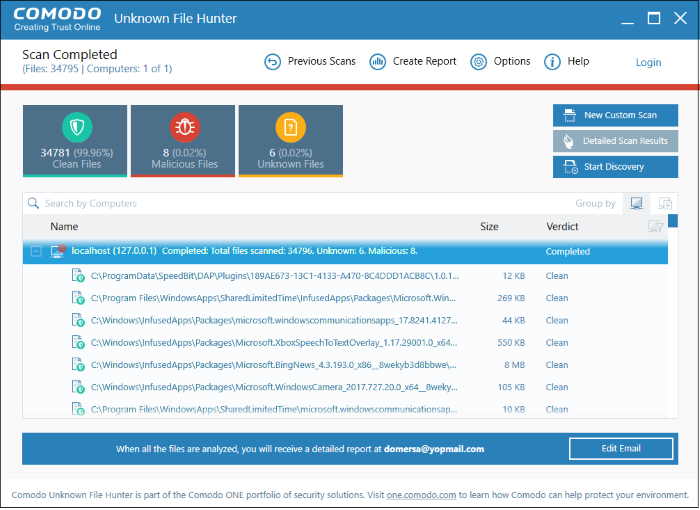
Task: Open Detailed Scan Results
Action: tap(615, 141)
